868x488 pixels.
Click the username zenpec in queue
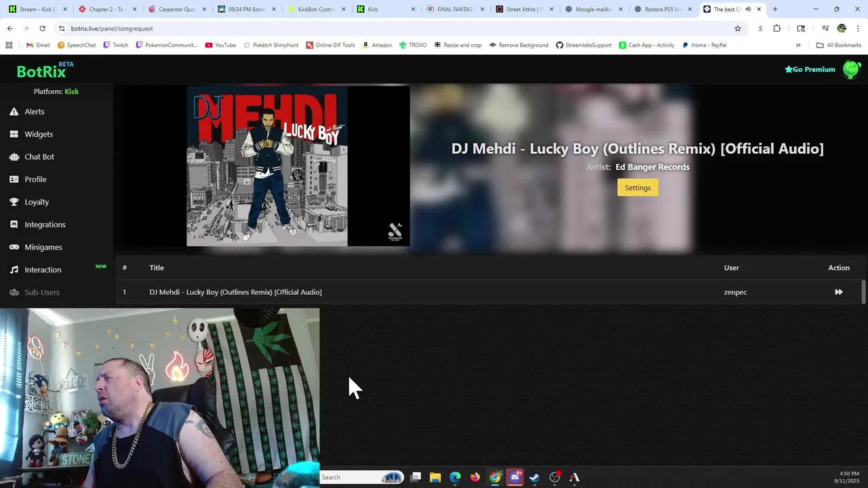pyautogui.click(x=735, y=292)
